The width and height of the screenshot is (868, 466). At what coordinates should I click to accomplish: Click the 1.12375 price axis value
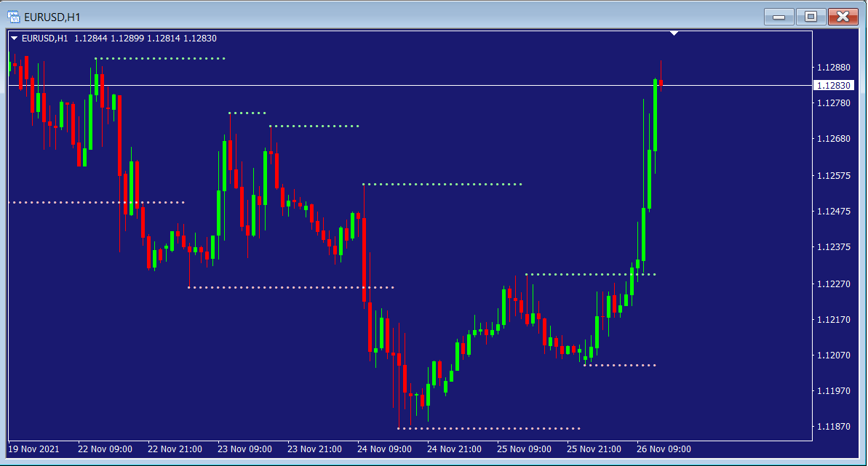pos(833,247)
